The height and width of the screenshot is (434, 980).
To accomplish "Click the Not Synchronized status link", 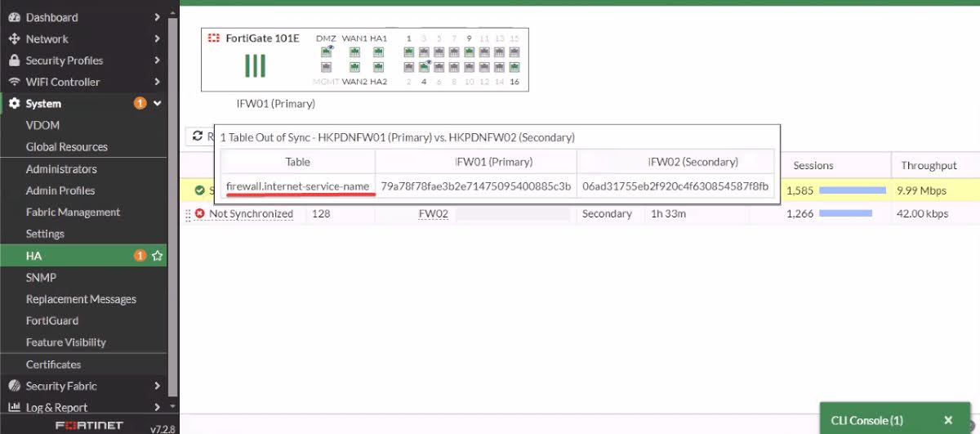I will point(251,214).
